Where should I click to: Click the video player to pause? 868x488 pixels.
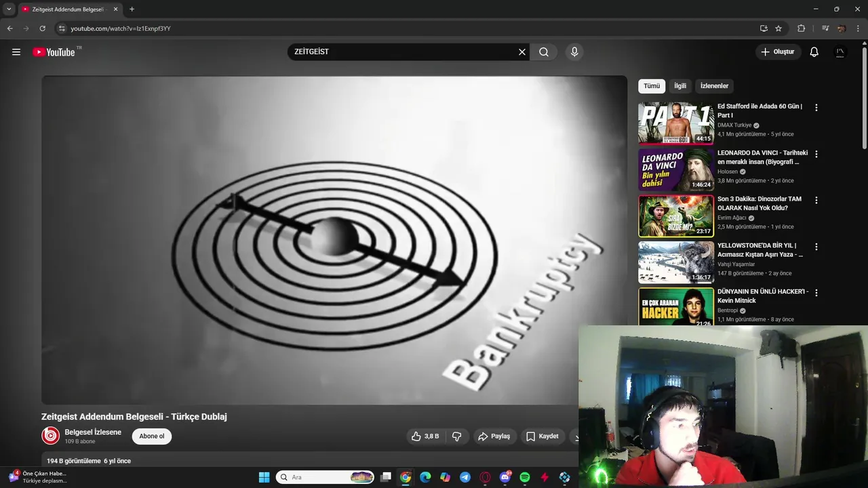[334, 240]
